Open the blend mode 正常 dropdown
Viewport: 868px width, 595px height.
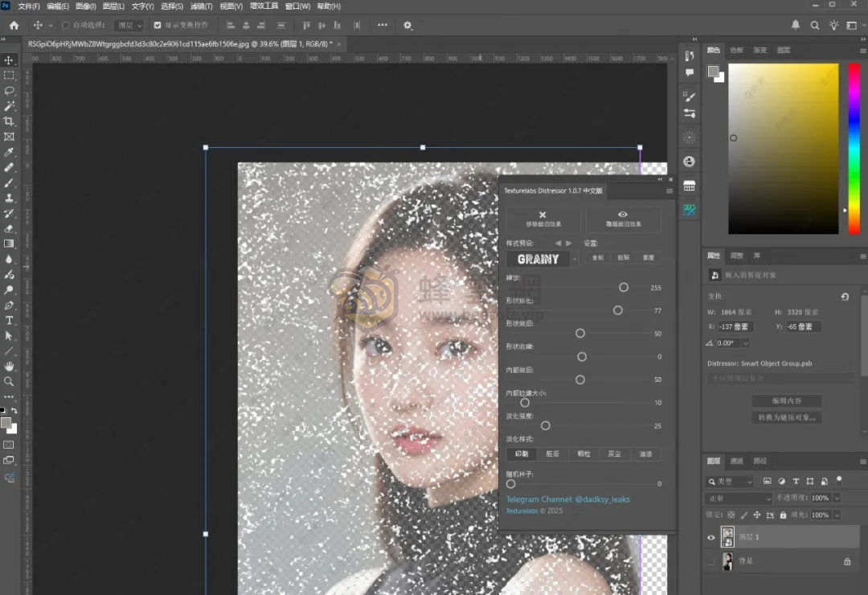pos(739,499)
